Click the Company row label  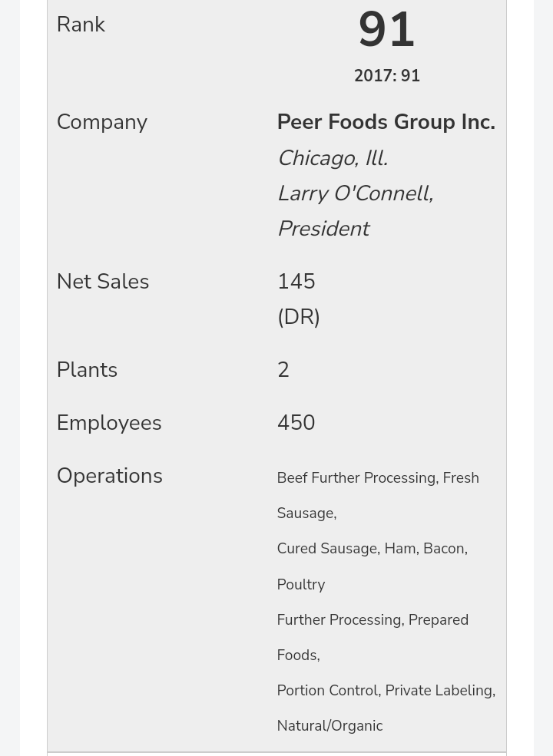(101, 122)
